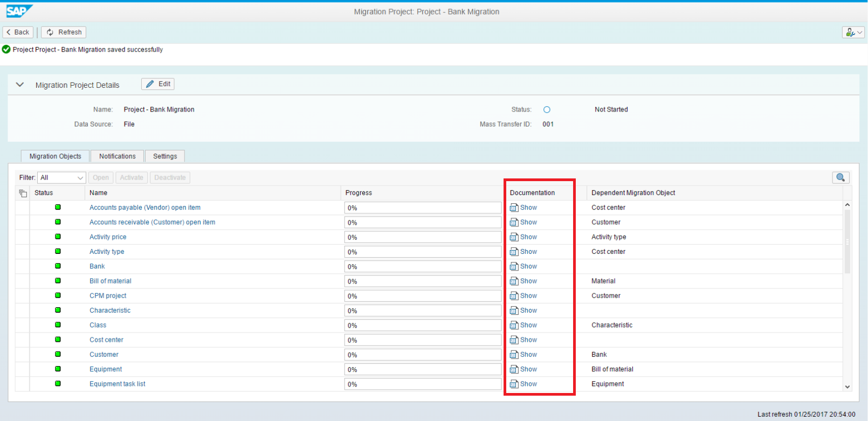Open the Cost center migration object
868x421 pixels.
pyautogui.click(x=106, y=340)
